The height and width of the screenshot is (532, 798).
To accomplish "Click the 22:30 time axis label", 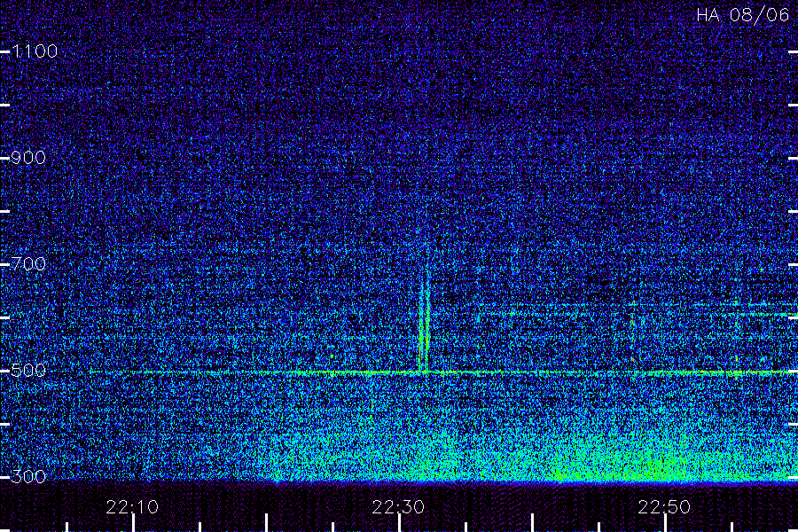I will pyautogui.click(x=398, y=507).
